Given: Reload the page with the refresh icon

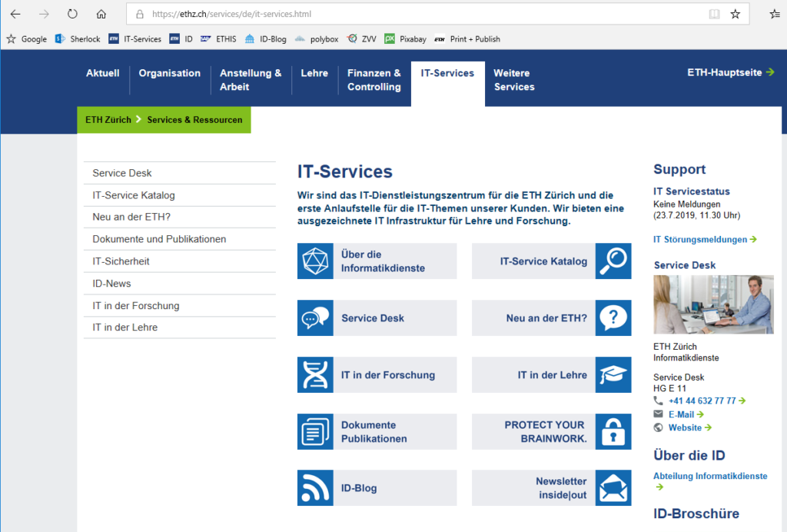Looking at the screenshot, I should click(x=72, y=14).
